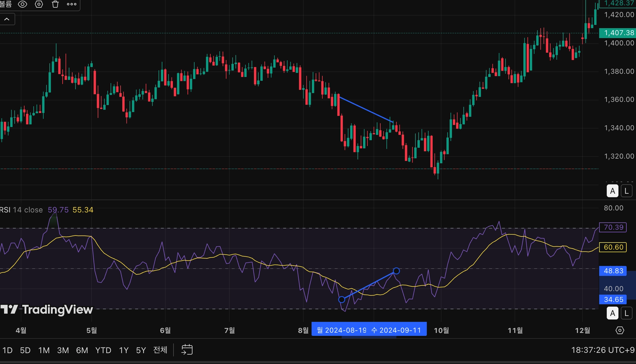The width and height of the screenshot is (636, 364).
Task: Toggle log scale L on RSI pane
Action: point(626,313)
